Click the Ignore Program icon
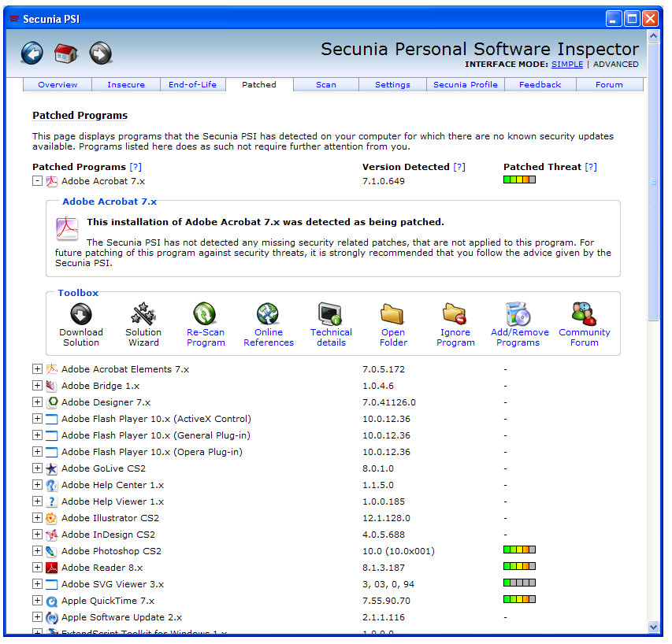 click(x=455, y=315)
